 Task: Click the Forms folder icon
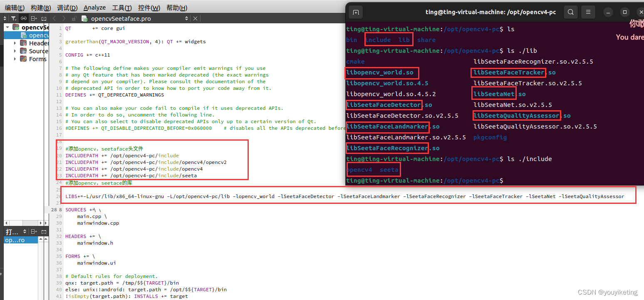pos(23,59)
